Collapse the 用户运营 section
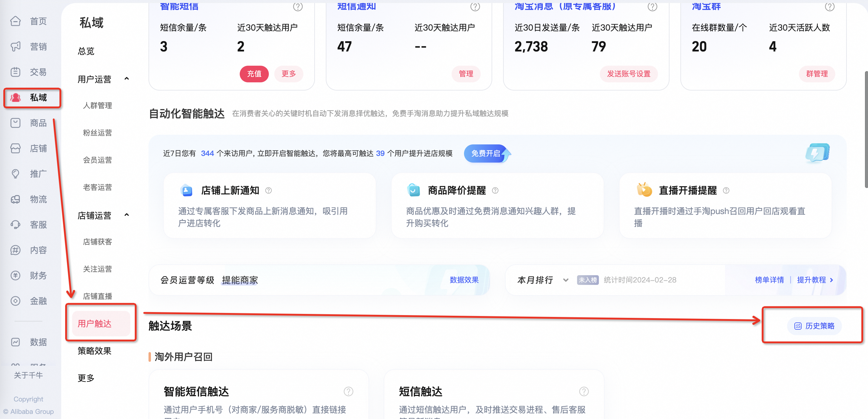The height and width of the screenshot is (419, 868). [127, 79]
